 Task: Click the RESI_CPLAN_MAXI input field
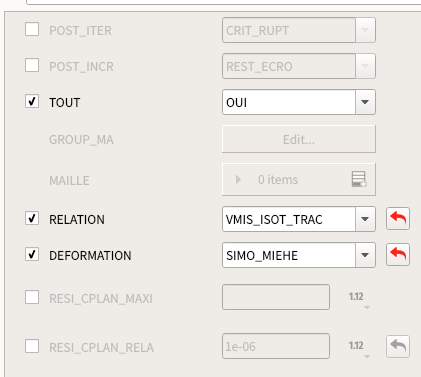coord(276,297)
